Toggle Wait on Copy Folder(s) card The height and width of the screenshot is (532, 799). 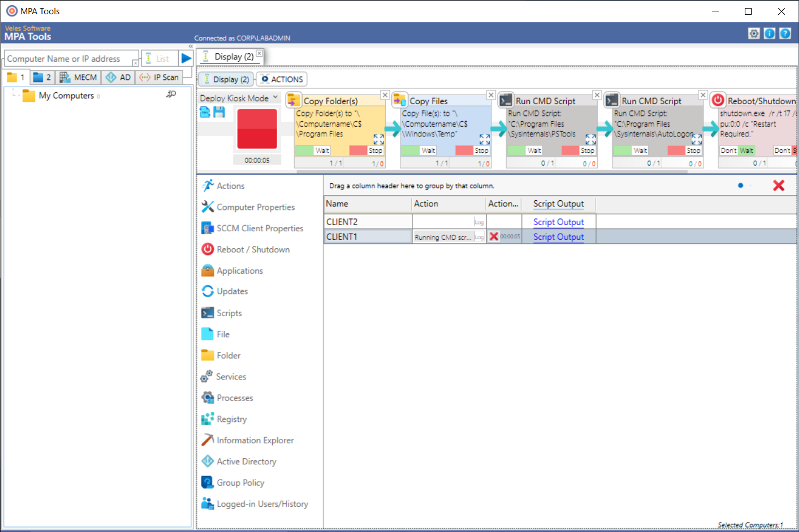(313, 150)
